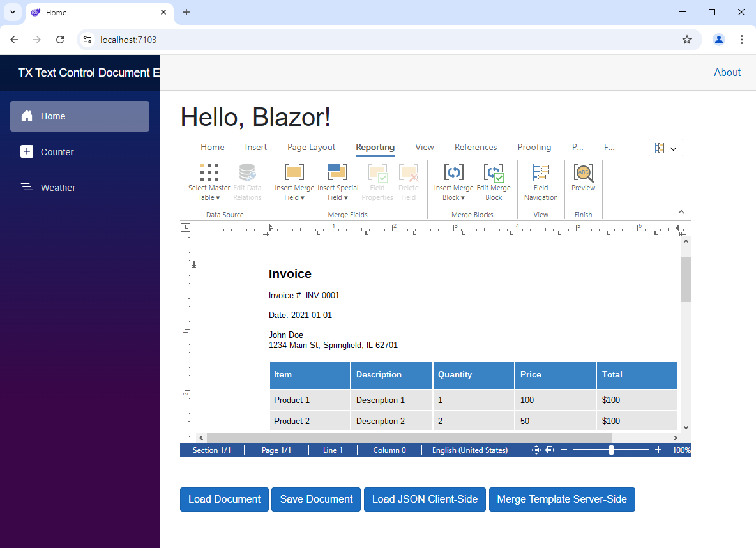Viewport: 756px width, 548px height.
Task: Open Edit Merge Block dialog
Action: point(493,182)
